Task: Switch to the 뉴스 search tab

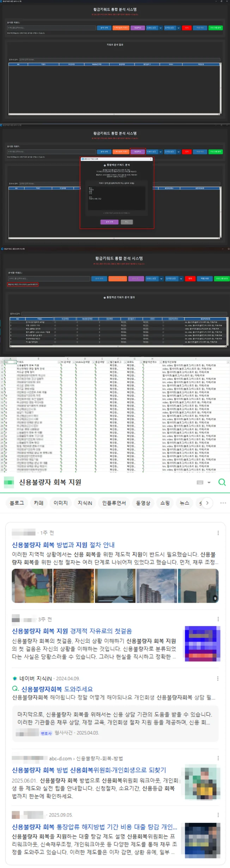Action: click(x=184, y=503)
